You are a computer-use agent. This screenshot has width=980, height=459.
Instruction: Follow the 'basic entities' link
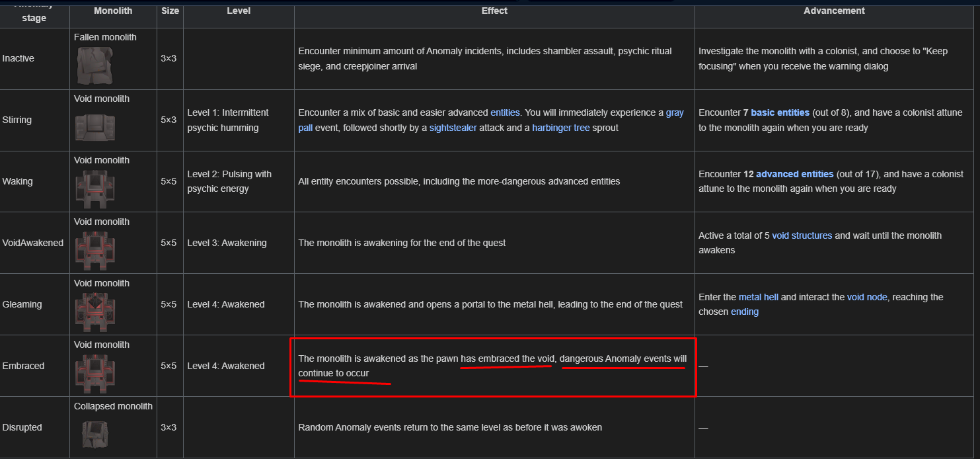tap(780, 112)
